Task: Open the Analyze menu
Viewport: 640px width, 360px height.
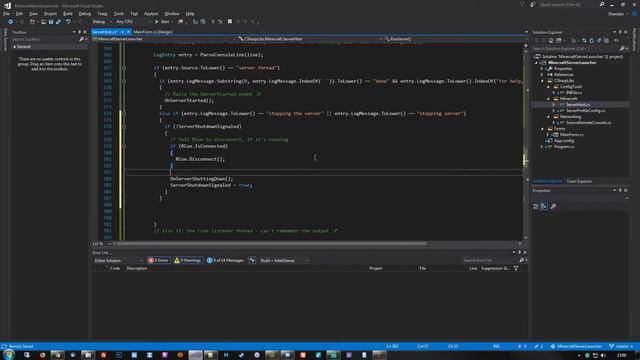Action: click(x=151, y=13)
